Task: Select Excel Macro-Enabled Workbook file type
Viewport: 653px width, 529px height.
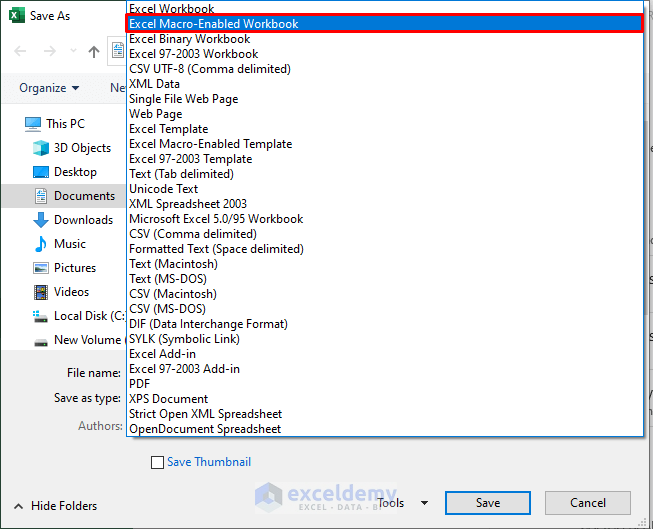Action: [385, 24]
